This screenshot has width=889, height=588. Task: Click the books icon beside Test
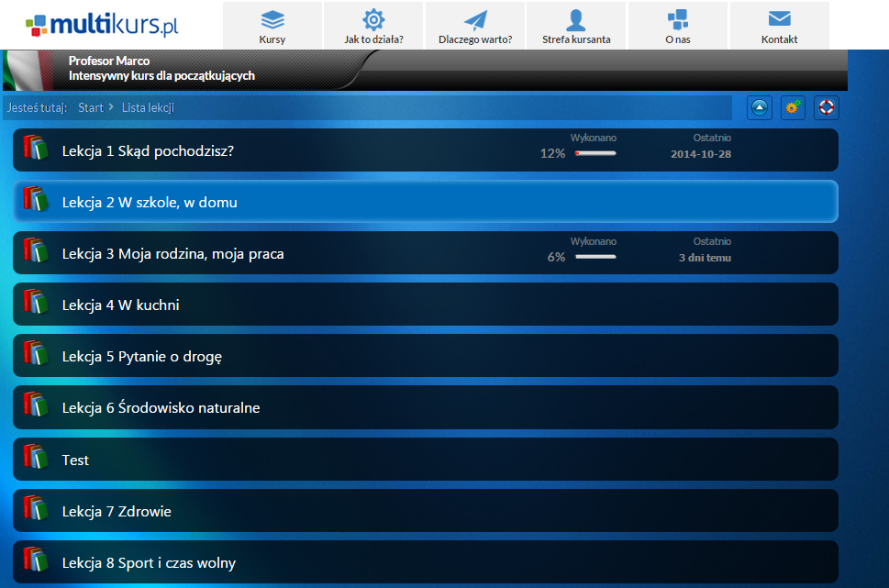(x=35, y=459)
